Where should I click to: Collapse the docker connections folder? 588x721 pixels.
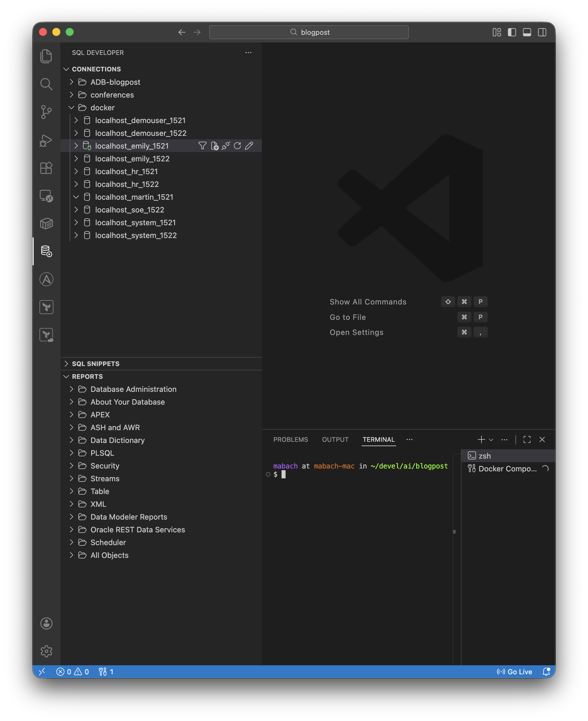pyautogui.click(x=71, y=108)
